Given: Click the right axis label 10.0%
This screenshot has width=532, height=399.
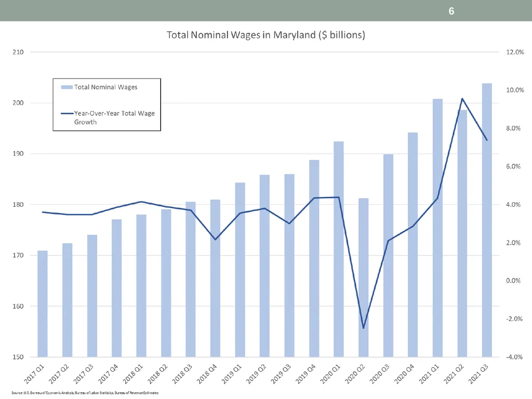Looking at the screenshot, I should coord(515,90).
